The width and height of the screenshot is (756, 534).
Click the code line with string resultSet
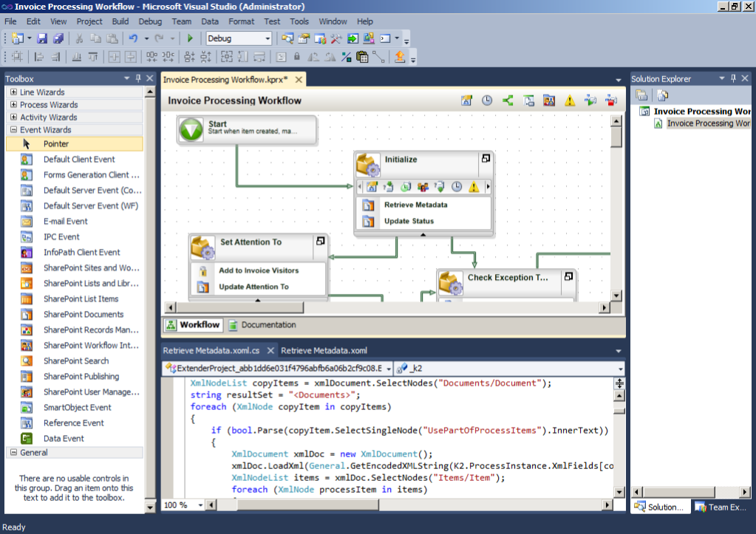tap(275, 394)
